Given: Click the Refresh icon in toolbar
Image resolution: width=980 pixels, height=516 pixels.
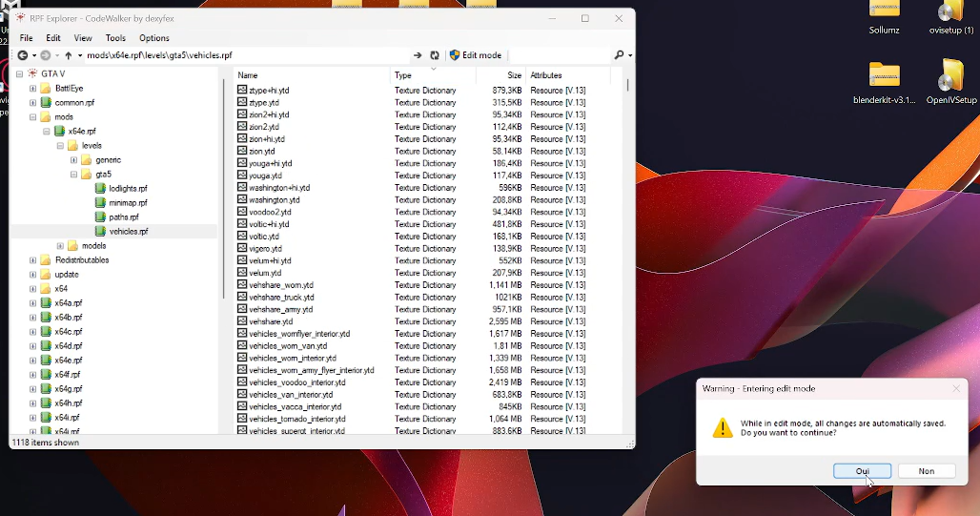Looking at the screenshot, I should click(x=435, y=55).
